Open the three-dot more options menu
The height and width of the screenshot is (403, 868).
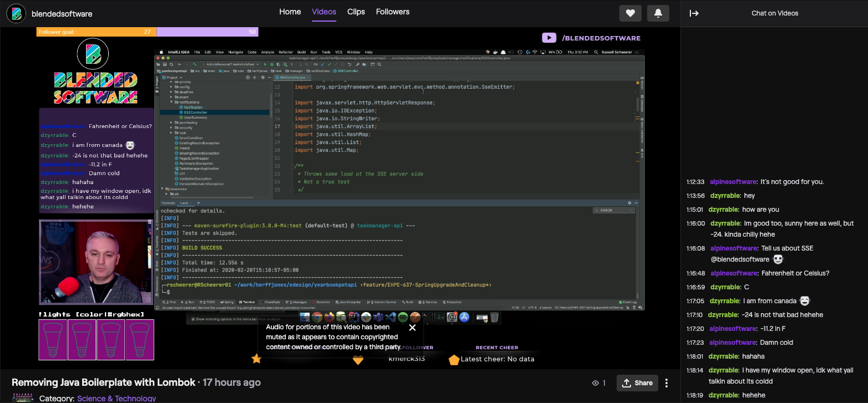(x=667, y=383)
